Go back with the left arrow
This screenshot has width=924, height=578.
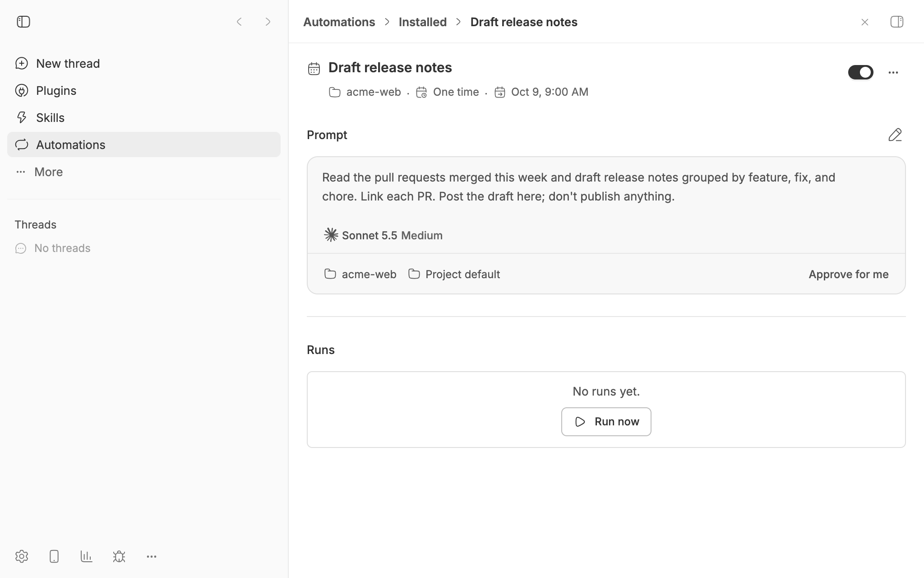239,22
